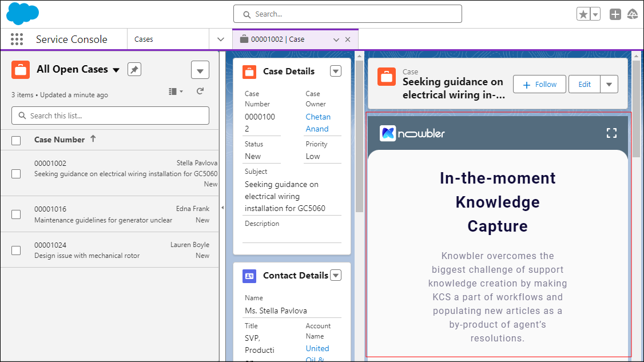Click the Knowbler logo

click(x=412, y=133)
